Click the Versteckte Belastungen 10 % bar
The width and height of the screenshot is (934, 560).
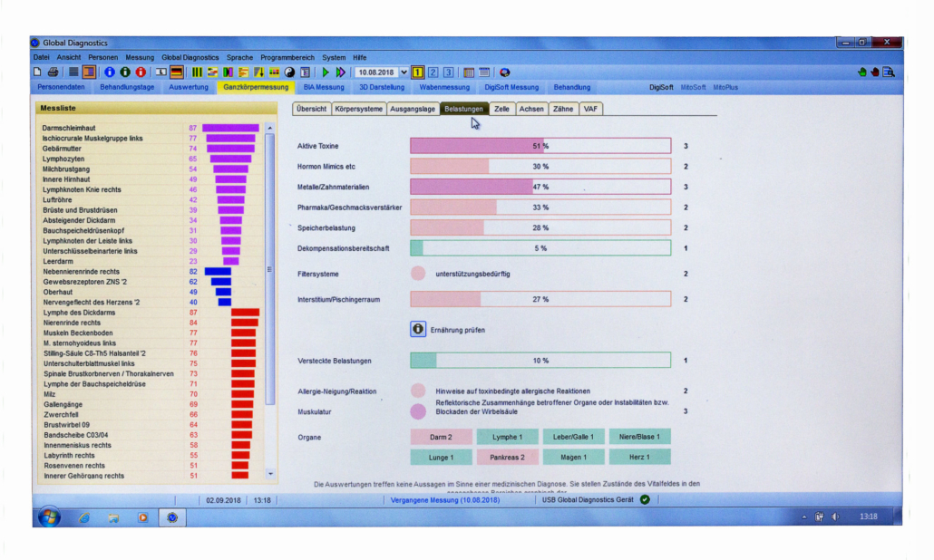click(x=540, y=360)
